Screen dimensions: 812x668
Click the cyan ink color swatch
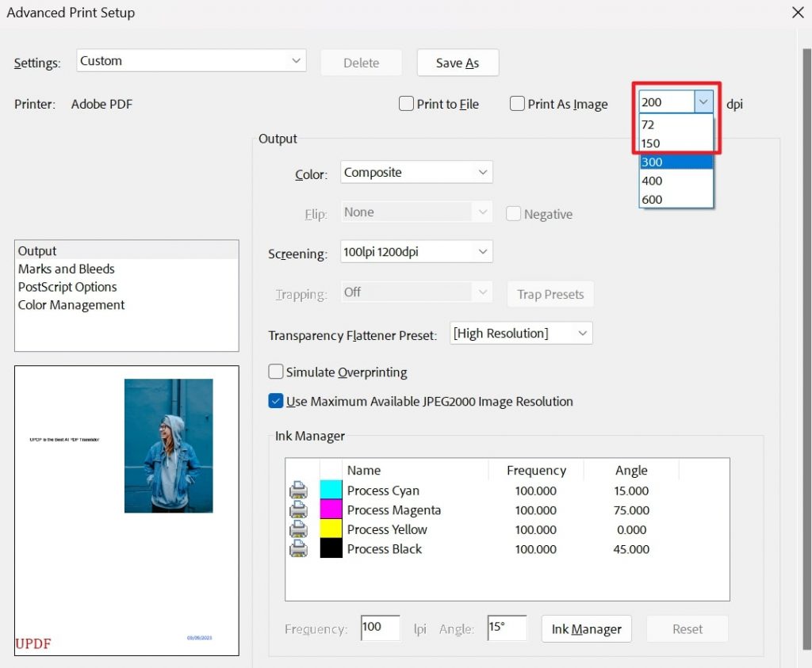pos(331,491)
